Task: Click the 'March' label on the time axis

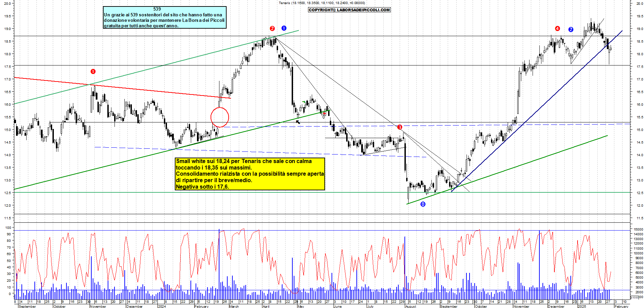Action: click(234, 306)
